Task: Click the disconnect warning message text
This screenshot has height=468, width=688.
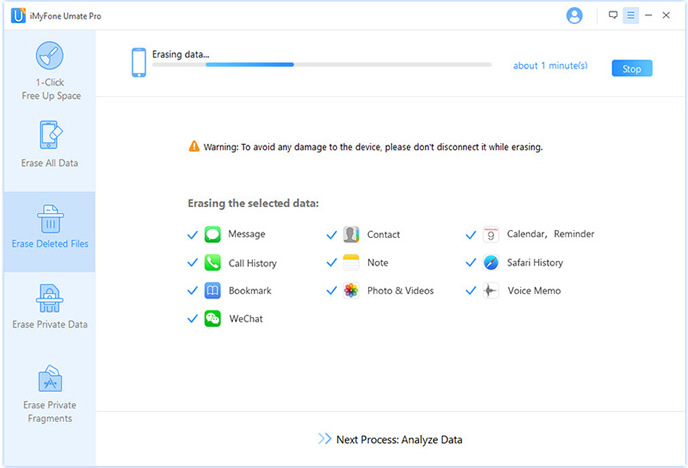Action: click(x=373, y=147)
